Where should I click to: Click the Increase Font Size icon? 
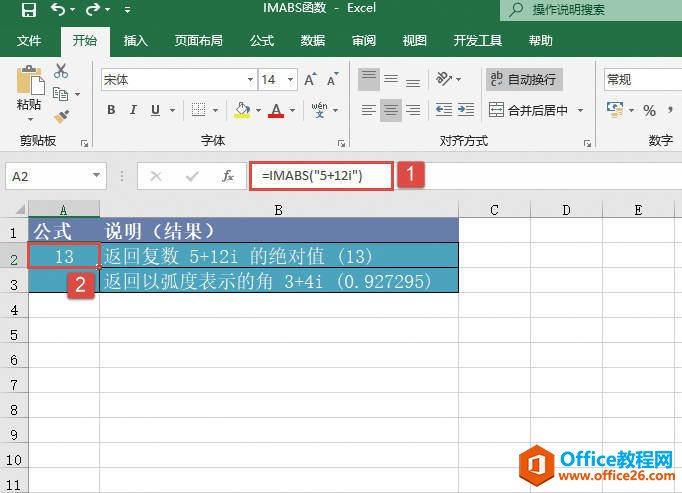click(x=310, y=80)
